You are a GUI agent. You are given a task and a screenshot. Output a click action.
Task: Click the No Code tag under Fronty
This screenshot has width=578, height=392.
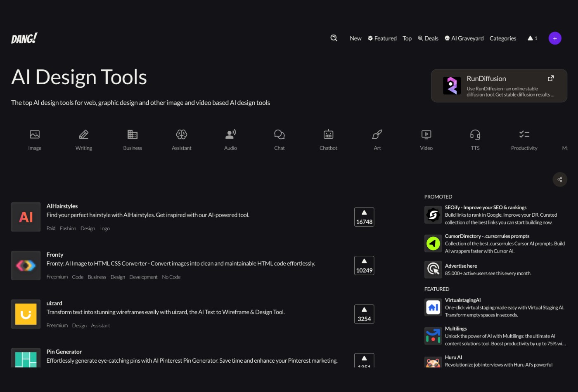coord(171,277)
